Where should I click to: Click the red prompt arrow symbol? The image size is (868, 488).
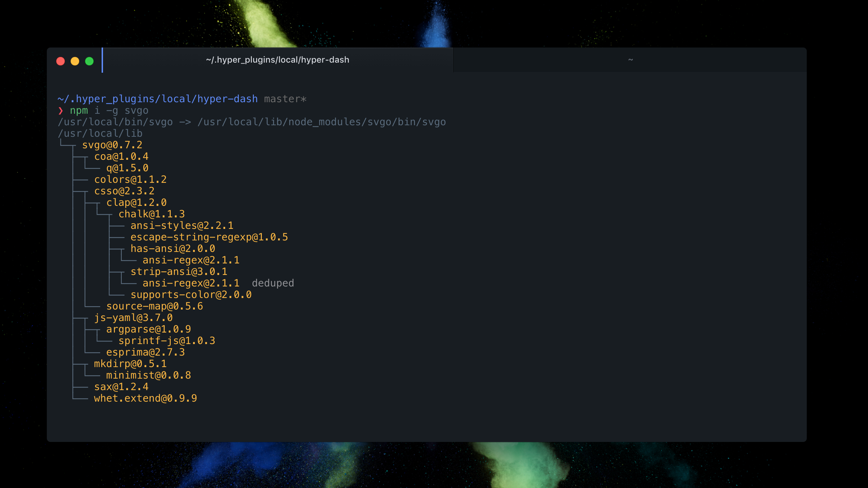61,110
